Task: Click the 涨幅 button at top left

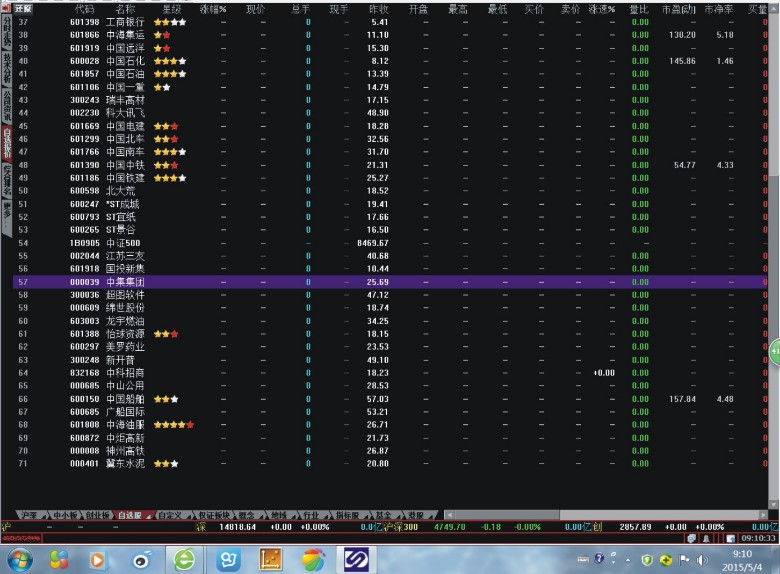Action: tap(23, 9)
